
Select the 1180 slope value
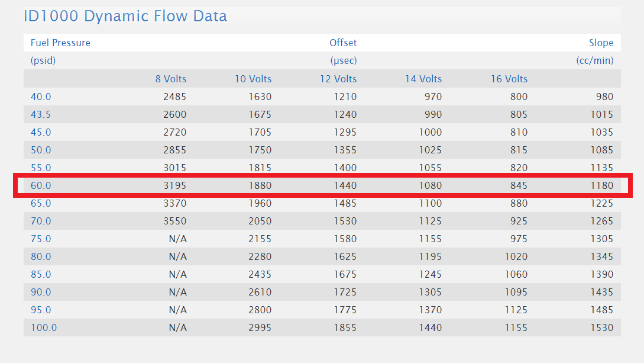601,185
